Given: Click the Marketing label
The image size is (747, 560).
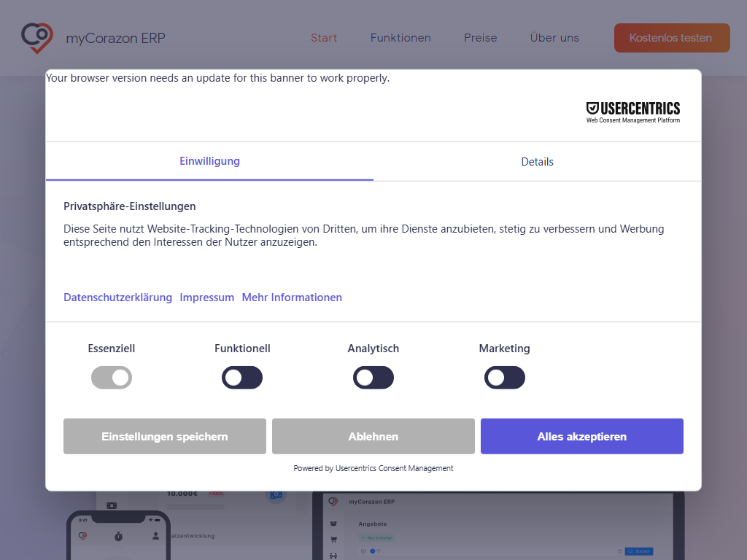Looking at the screenshot, I should [505, 349].
